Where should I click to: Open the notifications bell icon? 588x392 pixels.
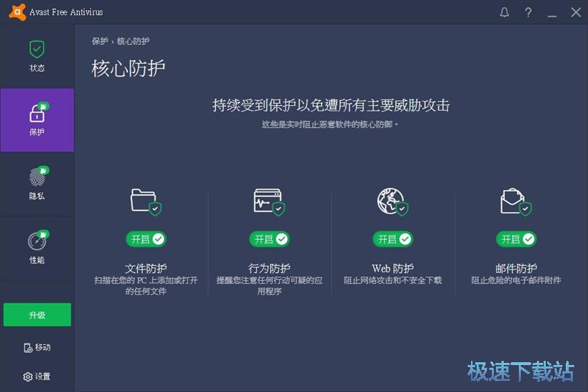tap(504, 12)
